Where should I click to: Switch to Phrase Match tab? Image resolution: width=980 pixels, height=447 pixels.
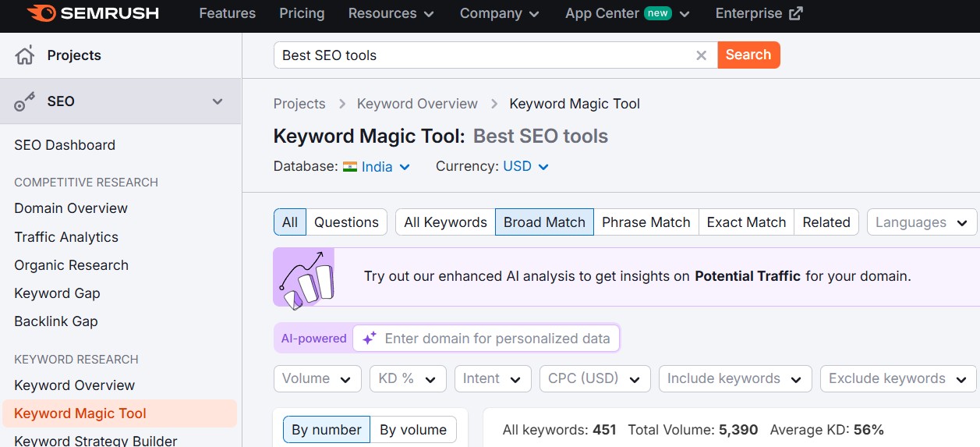click(646, 222)
